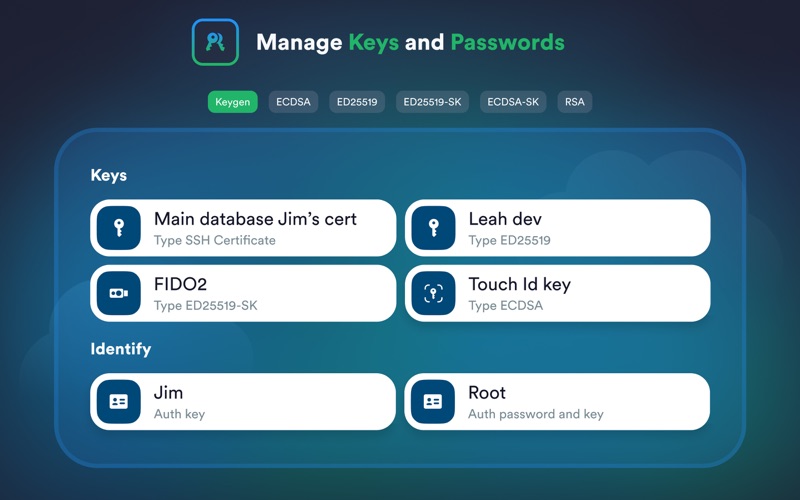Open the Main database Jim's cert entry
Image resolution: width=800 pixels, height=500 pixels.
coord(243,228)
